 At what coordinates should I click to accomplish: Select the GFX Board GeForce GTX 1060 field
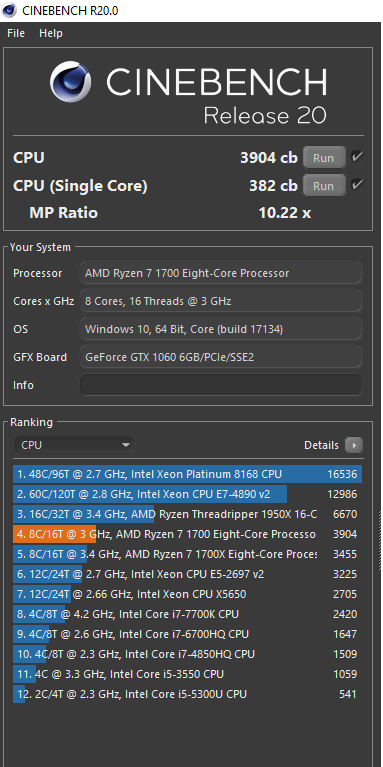click(221, 357)
